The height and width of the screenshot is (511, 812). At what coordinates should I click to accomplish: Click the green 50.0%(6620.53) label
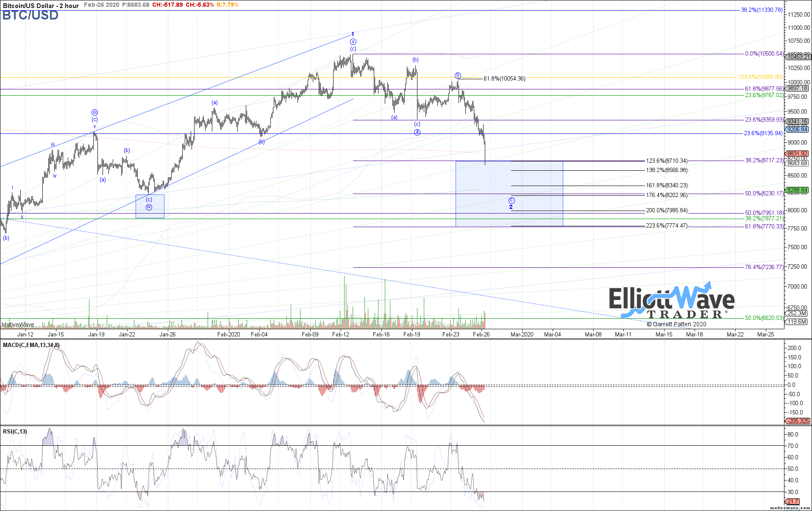point(764,318)
